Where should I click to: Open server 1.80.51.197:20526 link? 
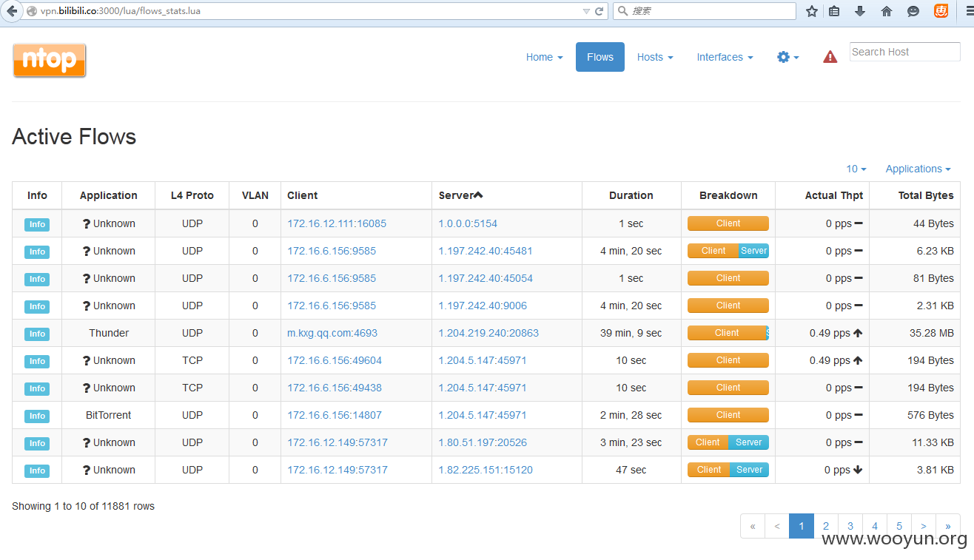483,442
